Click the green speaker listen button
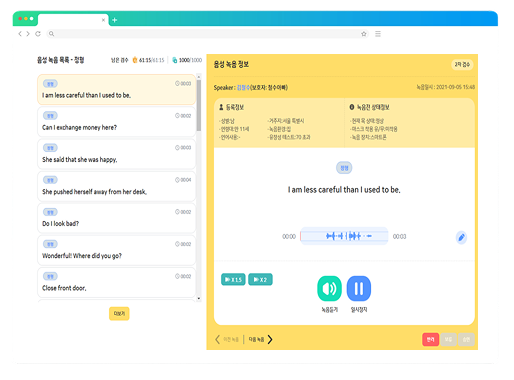The image size is (514, 380). tap(329, 288)
